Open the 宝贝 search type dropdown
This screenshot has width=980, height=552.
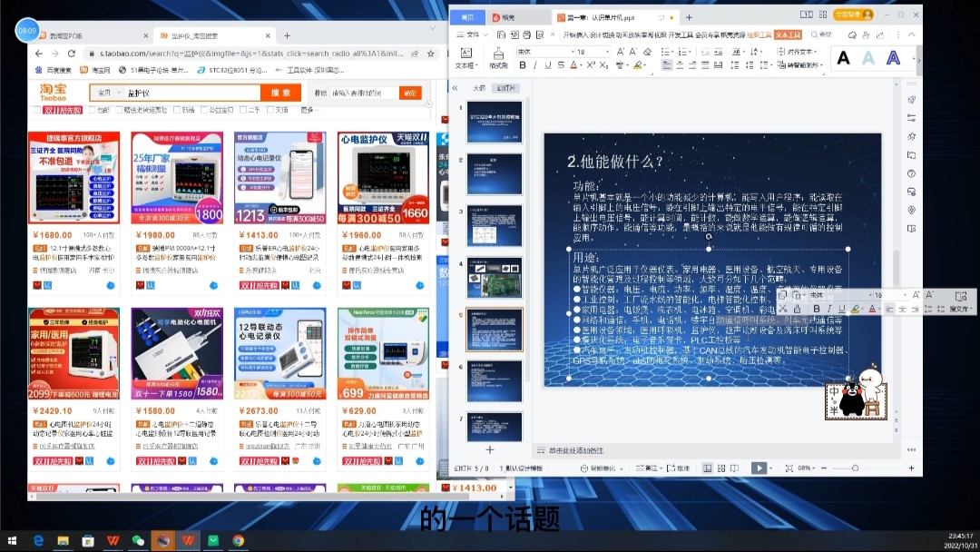click(108, 93)
